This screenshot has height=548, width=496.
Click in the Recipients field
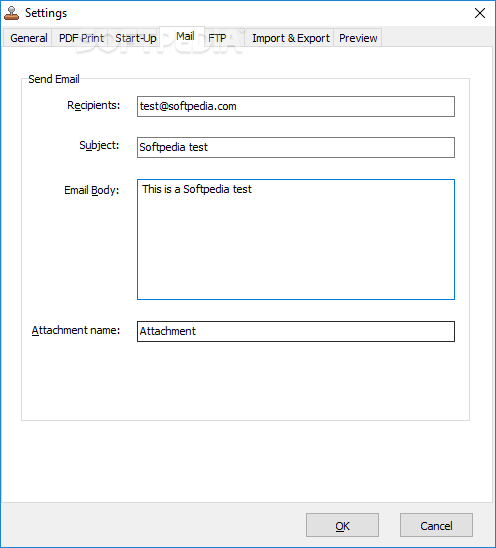pyautogui.click(x=296, y=106)
